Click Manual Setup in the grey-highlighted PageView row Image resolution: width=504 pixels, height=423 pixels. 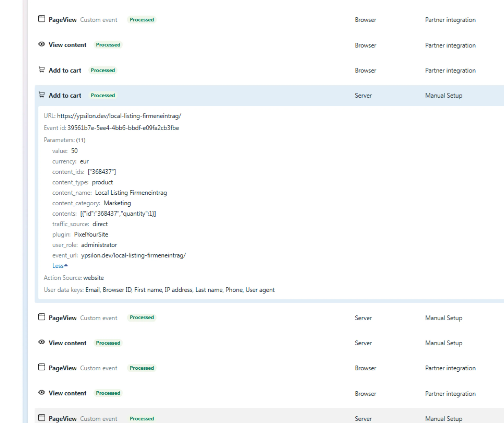pyautogui.click(x=443, y=419)
